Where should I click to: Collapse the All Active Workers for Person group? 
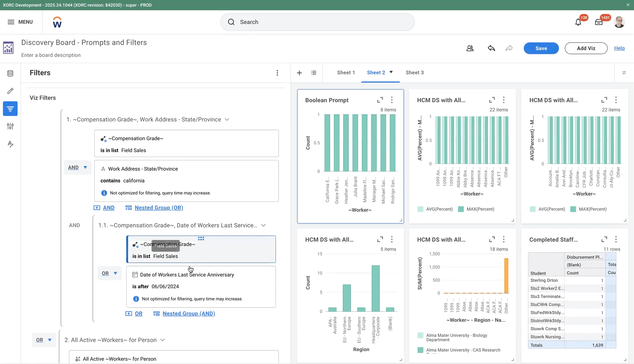[x=163, y=340]
